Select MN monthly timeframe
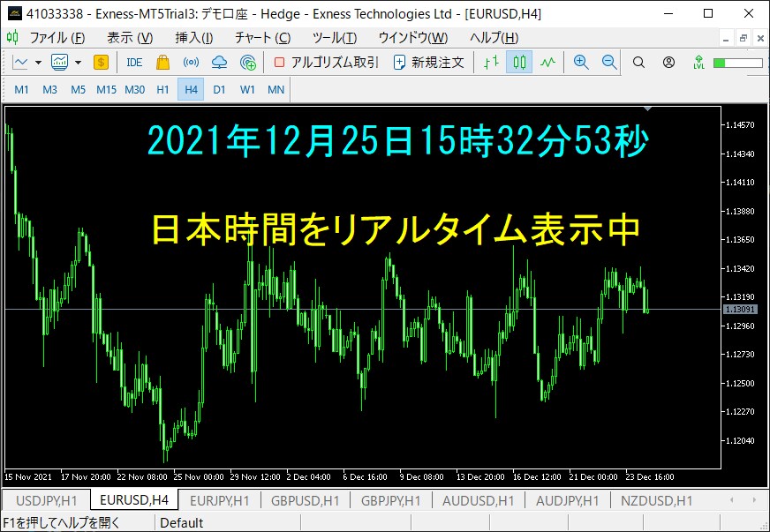Viewport: 770px width, 532px height. coord(276,90)
